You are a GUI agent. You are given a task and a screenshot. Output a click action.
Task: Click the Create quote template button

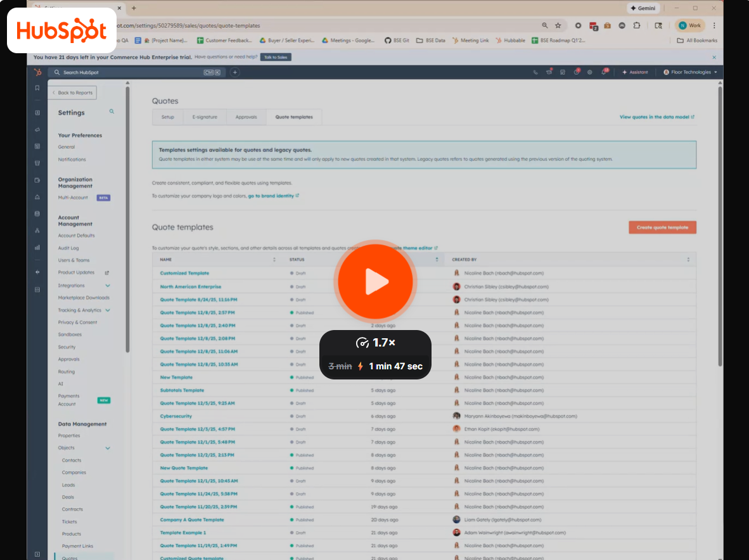[x=662, y=227]
